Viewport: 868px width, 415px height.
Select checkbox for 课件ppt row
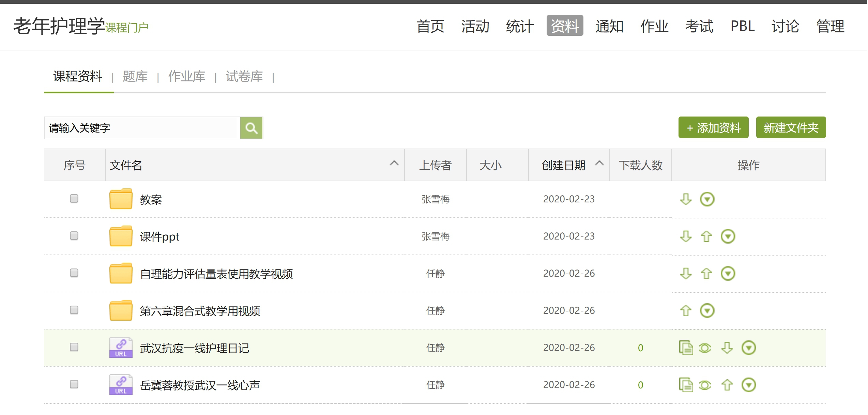click(74, 236)
